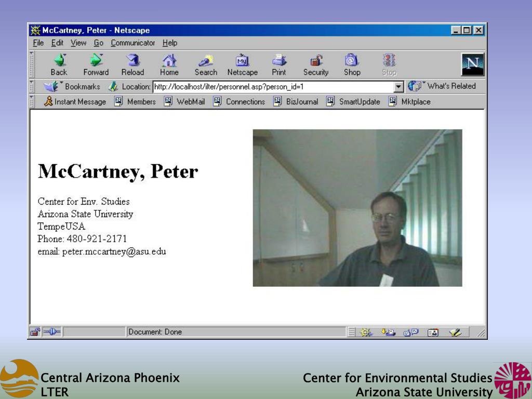
Task: Open the WebMail bookmark
Action: point(184,101)
